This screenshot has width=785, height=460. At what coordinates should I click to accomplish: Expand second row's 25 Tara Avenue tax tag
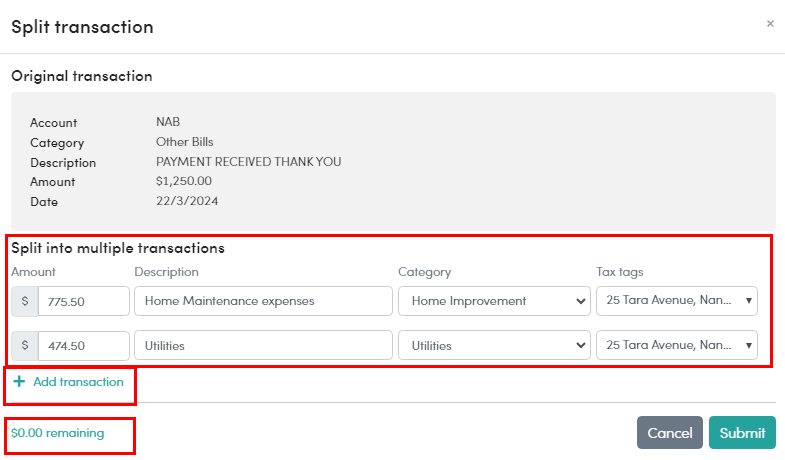pyautogui.click(x=677, y=345)
